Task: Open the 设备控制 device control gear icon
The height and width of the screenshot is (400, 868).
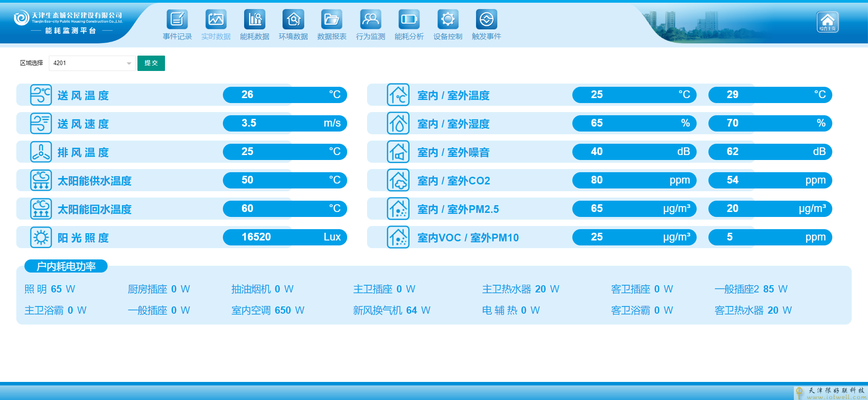Action: tap(448, 19)
